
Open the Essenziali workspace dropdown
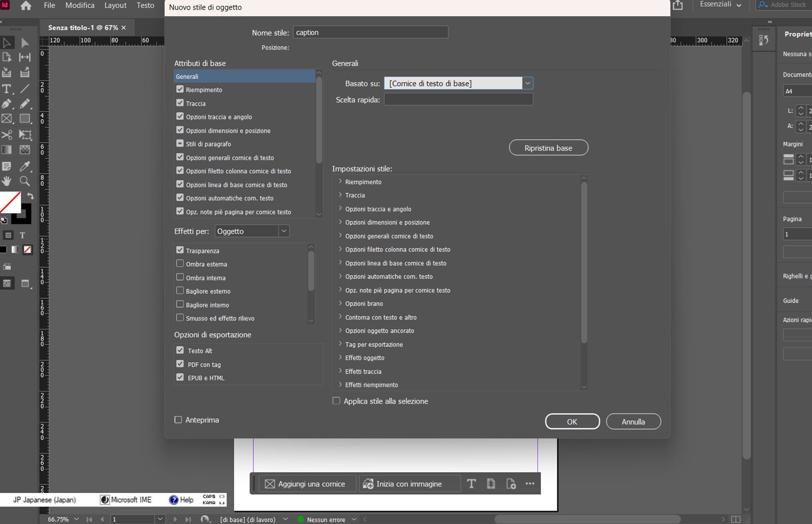721,5
